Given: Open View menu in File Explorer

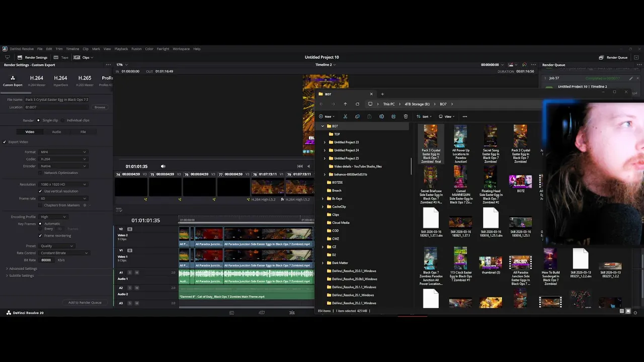Looking at the screenshot, I should coord(446,117).
